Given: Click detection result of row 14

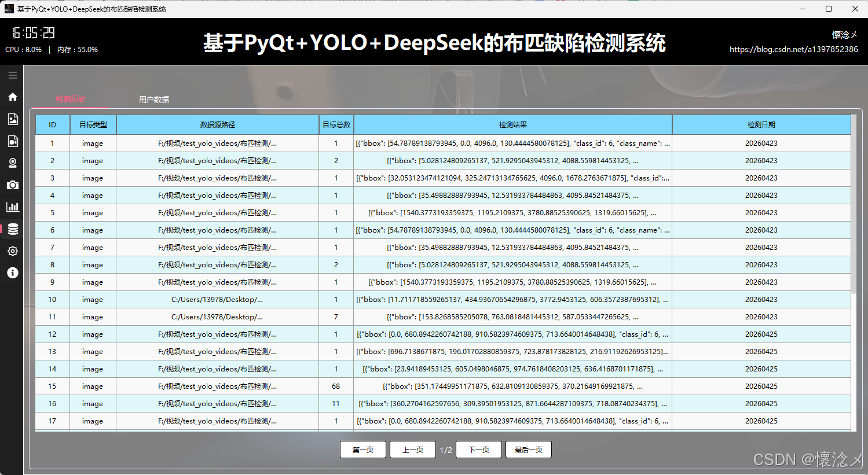Looking at the screenshot, I should [x=513, y=369].
